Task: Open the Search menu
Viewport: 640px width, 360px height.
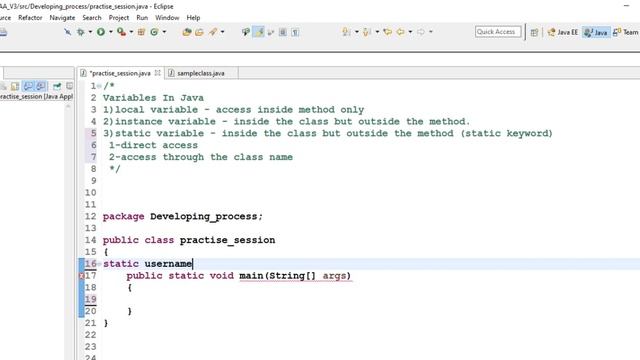Action: [91, 18]
